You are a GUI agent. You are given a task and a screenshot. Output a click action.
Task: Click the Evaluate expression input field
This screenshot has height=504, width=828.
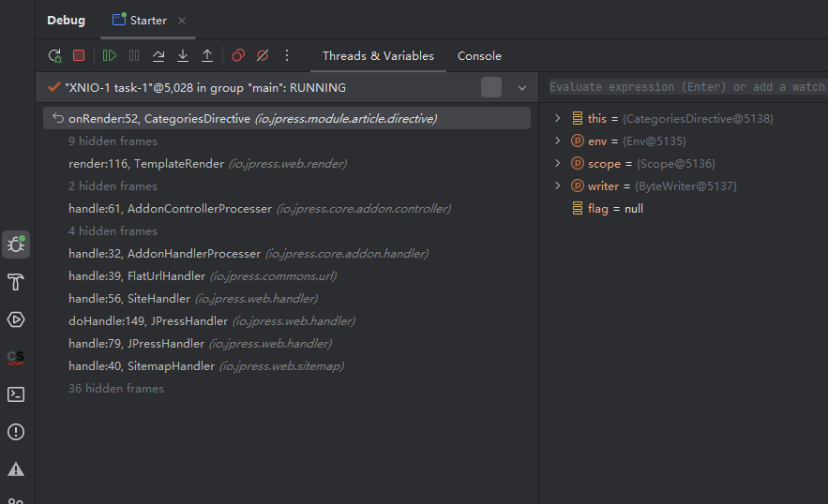click(685, 87)
